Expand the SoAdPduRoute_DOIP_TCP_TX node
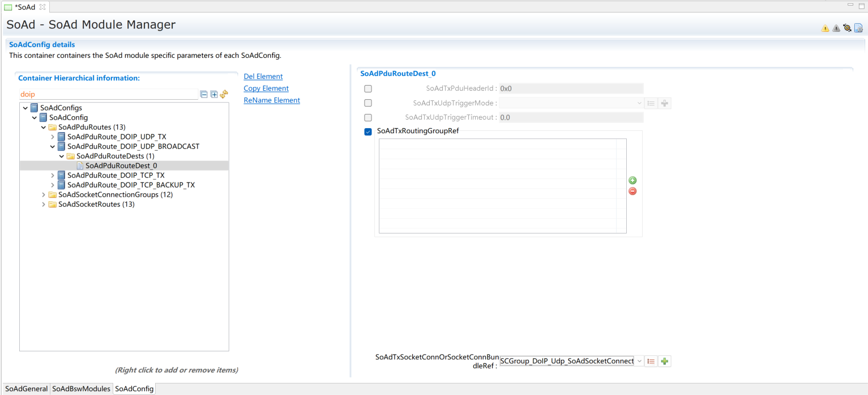This screenshot has width=868, height=395. click(53, 176)
